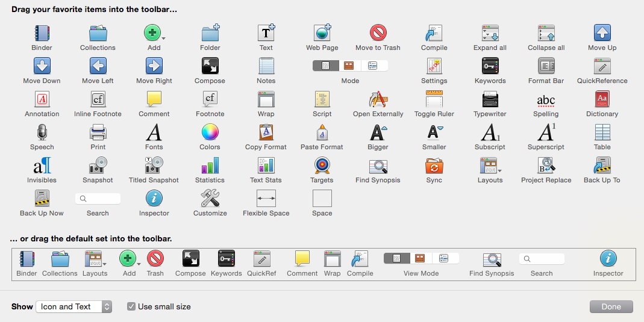Click the Table icon

(x=602, y=132)
